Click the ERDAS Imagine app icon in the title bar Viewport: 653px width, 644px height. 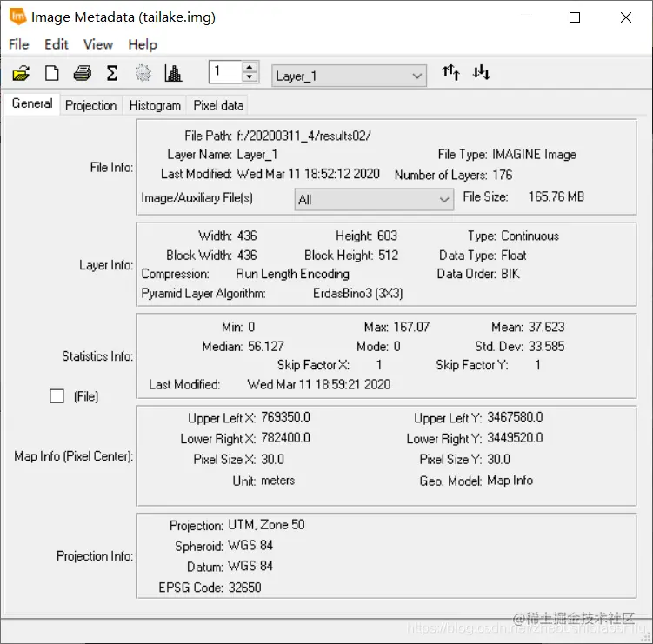pos(17,17)
